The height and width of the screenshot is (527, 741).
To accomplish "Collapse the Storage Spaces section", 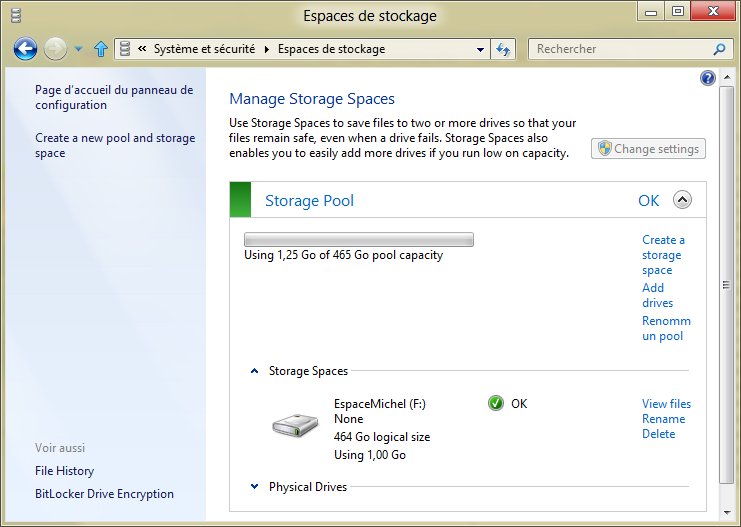I will tap(254, 371).
